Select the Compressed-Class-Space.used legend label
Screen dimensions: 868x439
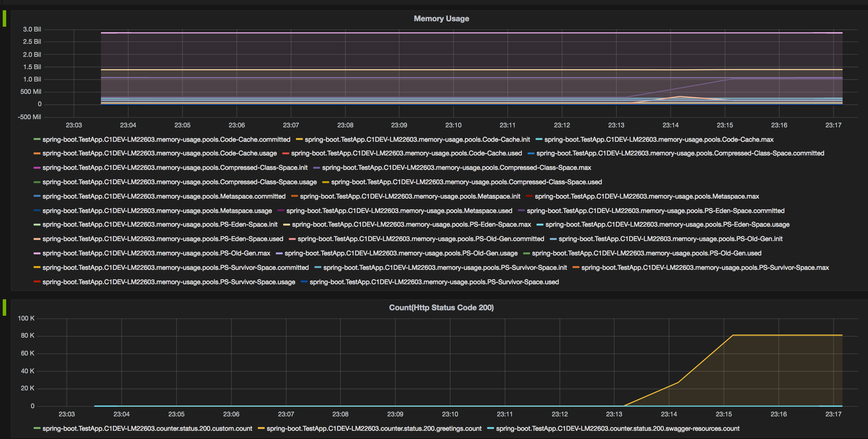tap(467, 182)
